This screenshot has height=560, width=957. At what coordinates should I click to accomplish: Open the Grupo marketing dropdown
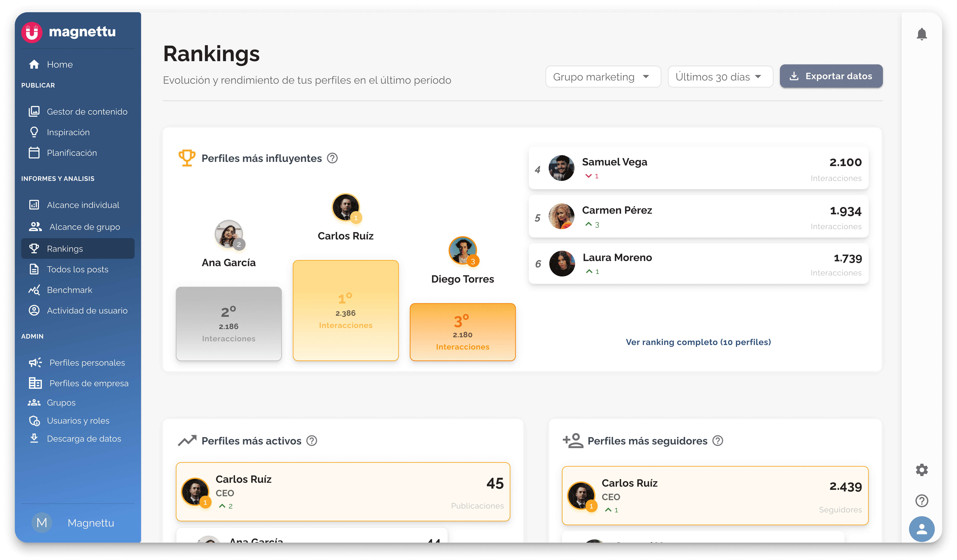(x=603, y=77)
